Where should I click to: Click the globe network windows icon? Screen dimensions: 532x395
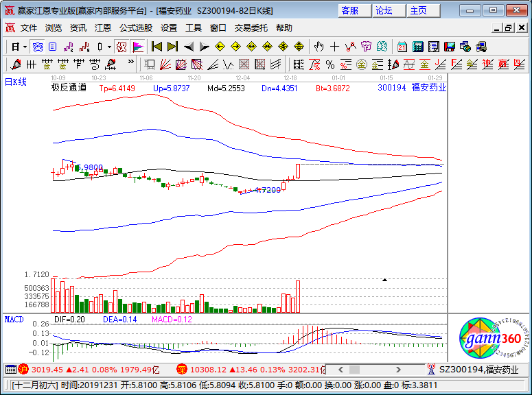(465, 47)
